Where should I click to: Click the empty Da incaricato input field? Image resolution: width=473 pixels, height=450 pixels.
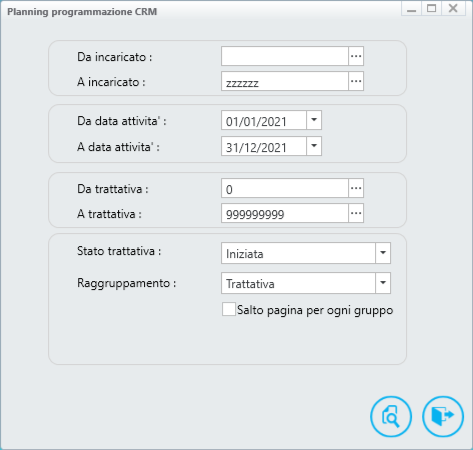click(x=285, y=56)
